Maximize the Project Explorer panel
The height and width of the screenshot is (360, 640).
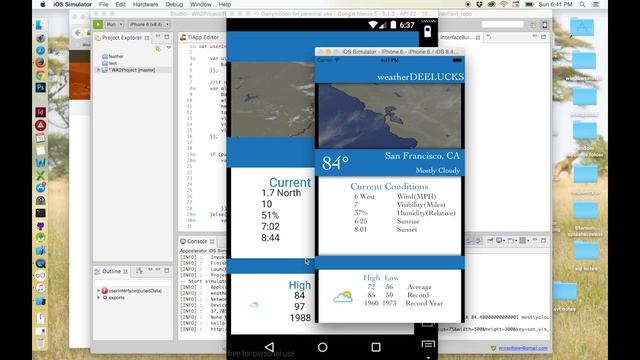point(167,37)
